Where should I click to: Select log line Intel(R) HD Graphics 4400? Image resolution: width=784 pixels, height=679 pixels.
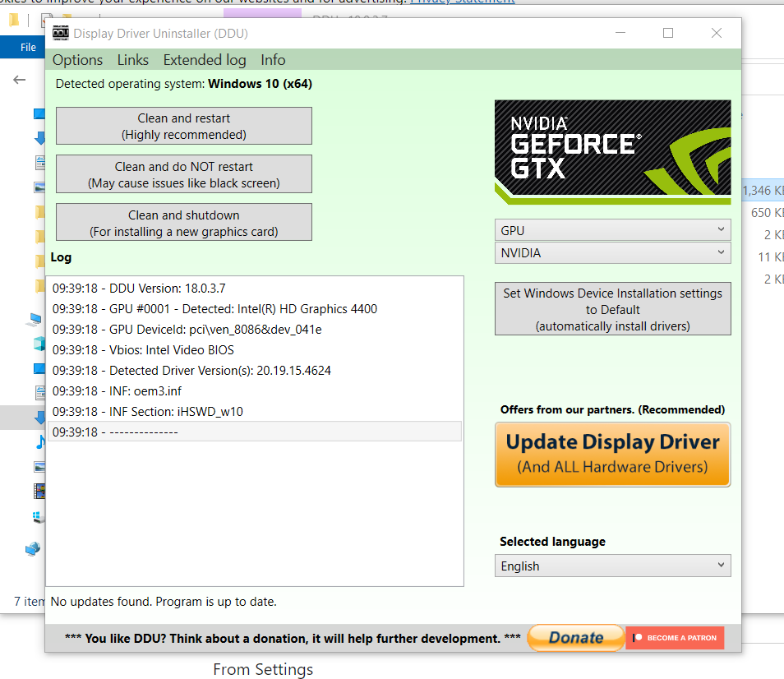point(255,309)
